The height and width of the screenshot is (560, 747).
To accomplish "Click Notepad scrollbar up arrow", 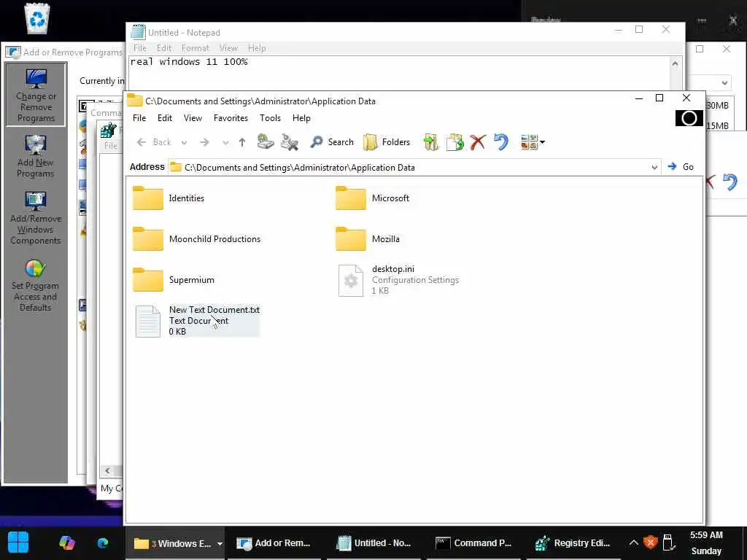I will point(675,64).
